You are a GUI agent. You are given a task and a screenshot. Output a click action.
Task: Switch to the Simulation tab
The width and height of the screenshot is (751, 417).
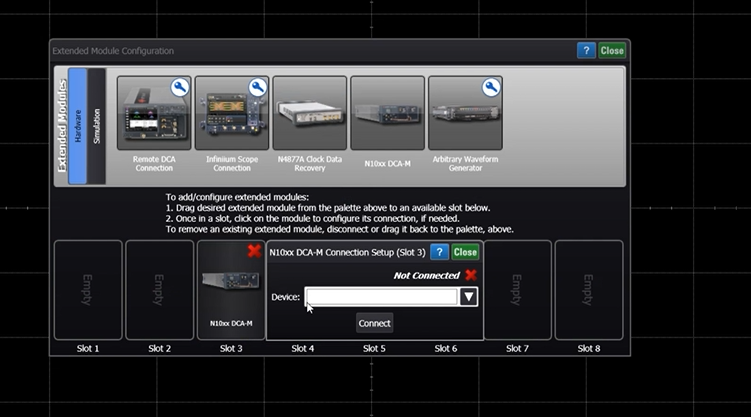click(x=97, y=127)
